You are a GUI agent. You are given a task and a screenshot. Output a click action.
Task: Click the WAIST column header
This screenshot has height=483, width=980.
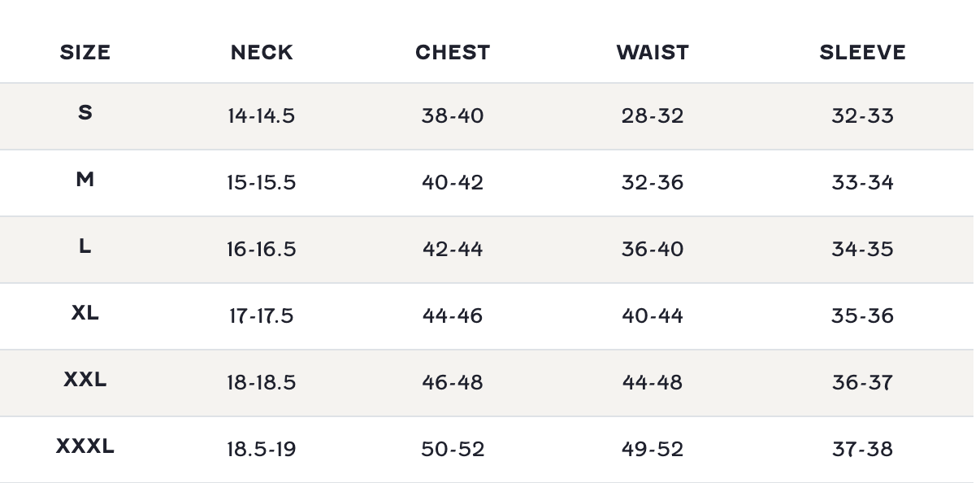point(653,53)
